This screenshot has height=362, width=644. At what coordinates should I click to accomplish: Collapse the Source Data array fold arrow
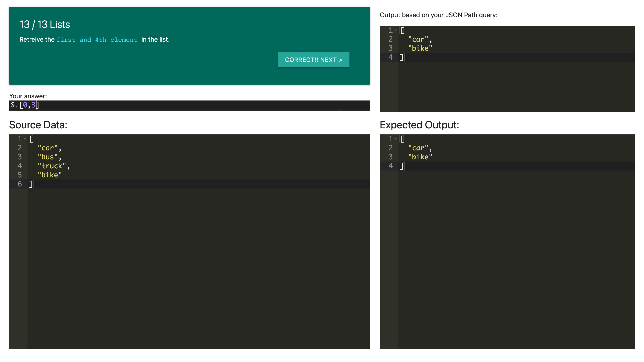pos(25,139)
